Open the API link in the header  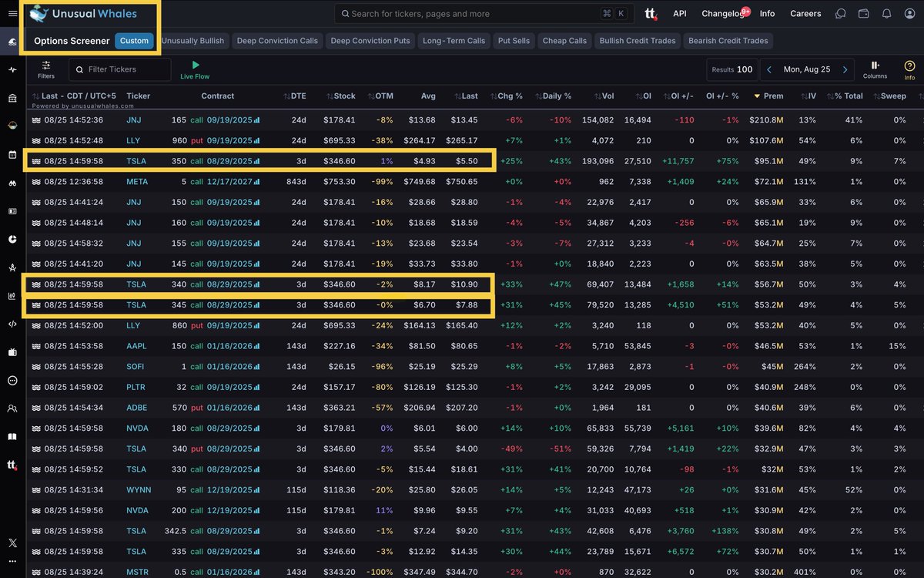point(679,14)
